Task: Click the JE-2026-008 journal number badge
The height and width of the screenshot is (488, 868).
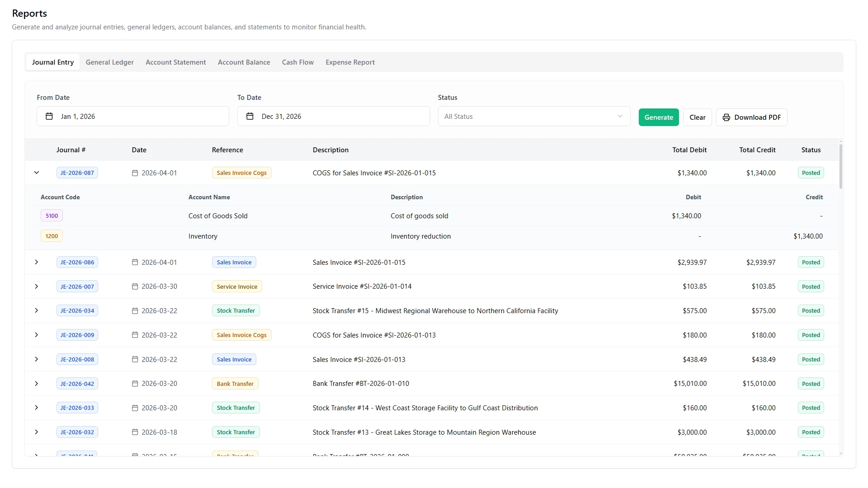Action: [x=77, y=359]
